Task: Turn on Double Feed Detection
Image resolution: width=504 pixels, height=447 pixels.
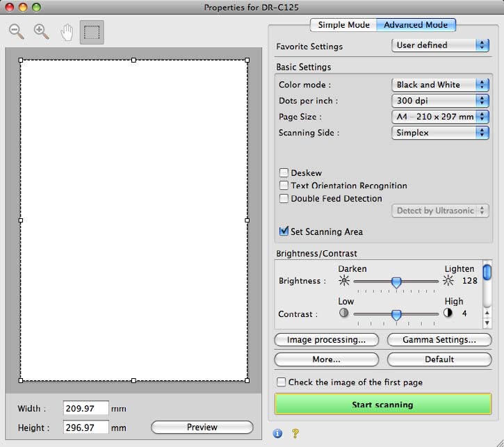Action: point(284,198)
